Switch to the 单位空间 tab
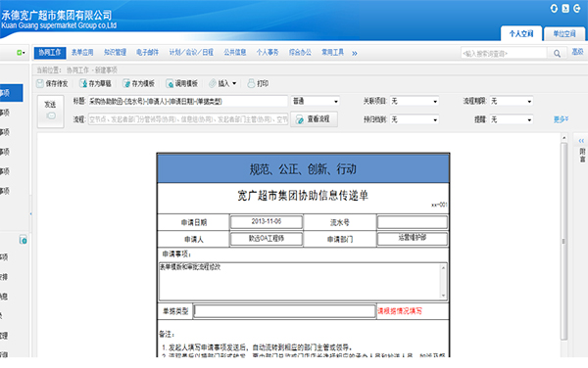Viewport: 588px width, 368px height. click(x=564, y=33)
